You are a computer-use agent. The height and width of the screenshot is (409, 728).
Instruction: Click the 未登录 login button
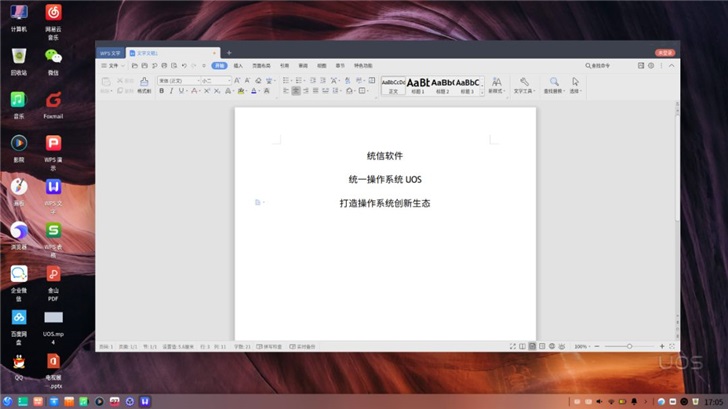664,52
